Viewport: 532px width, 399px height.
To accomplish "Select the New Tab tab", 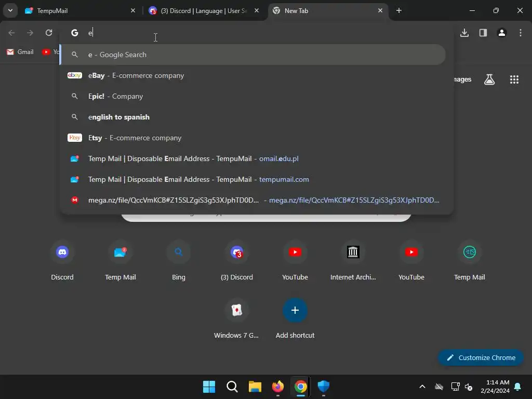I will tap(328, 11).
